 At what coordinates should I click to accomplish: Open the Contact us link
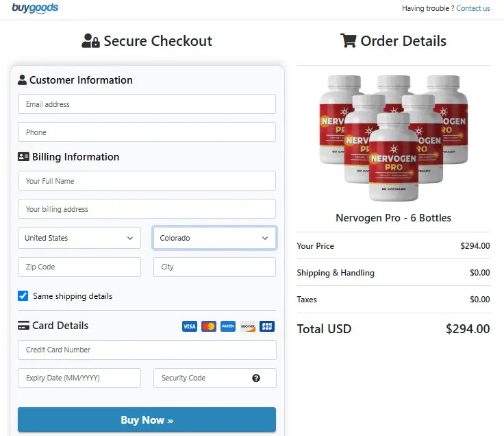click(x=473, y=8)
